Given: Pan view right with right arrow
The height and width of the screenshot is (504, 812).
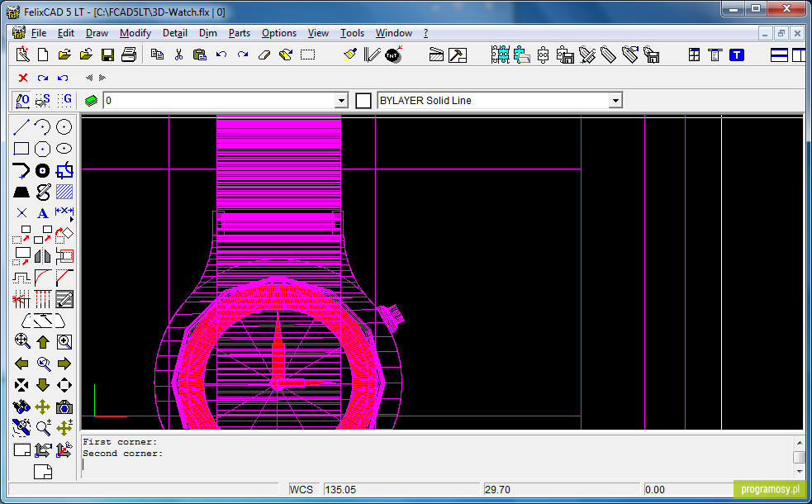Looking at the screenshot, I should click(64, 364).
